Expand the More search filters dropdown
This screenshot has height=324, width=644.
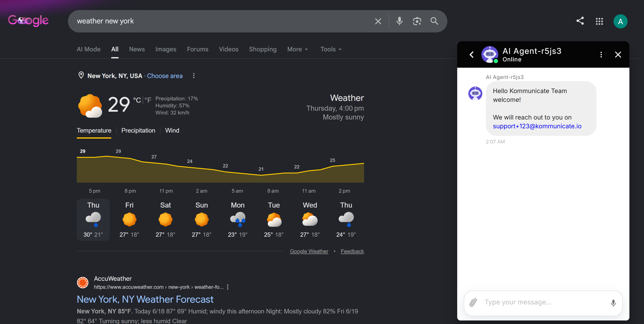[298, 49]
